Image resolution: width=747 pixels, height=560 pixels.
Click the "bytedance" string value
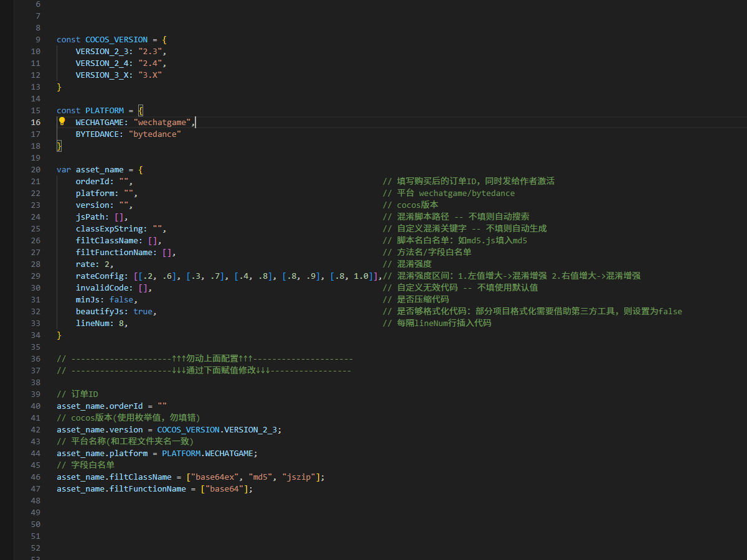(155, 134)
